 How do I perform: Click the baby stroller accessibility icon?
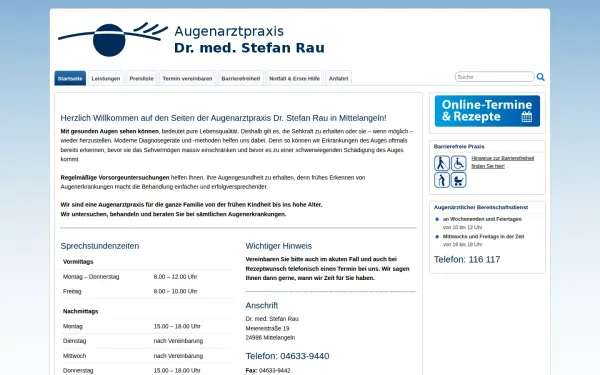tap(458, 180)
